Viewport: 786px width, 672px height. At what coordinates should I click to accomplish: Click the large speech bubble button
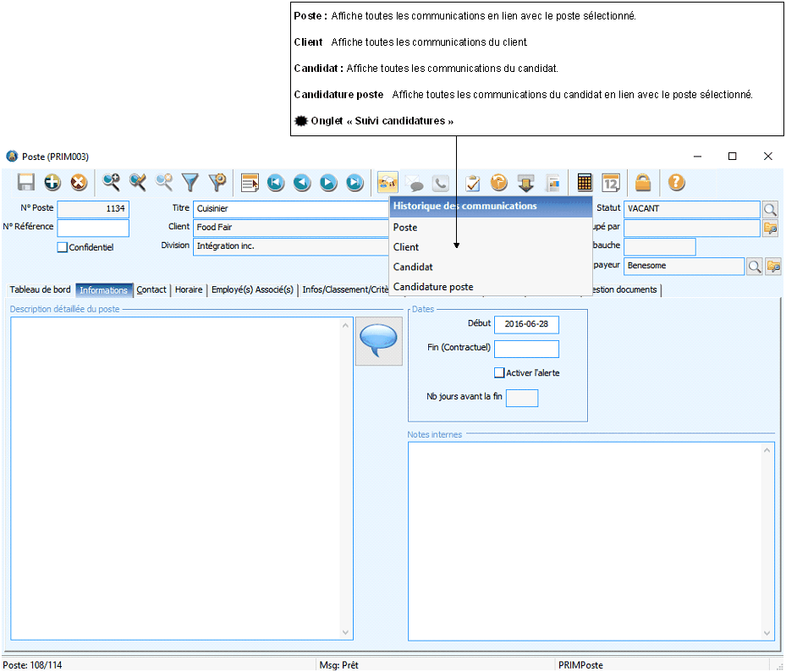pyautogui.click(x=378, y=341)
